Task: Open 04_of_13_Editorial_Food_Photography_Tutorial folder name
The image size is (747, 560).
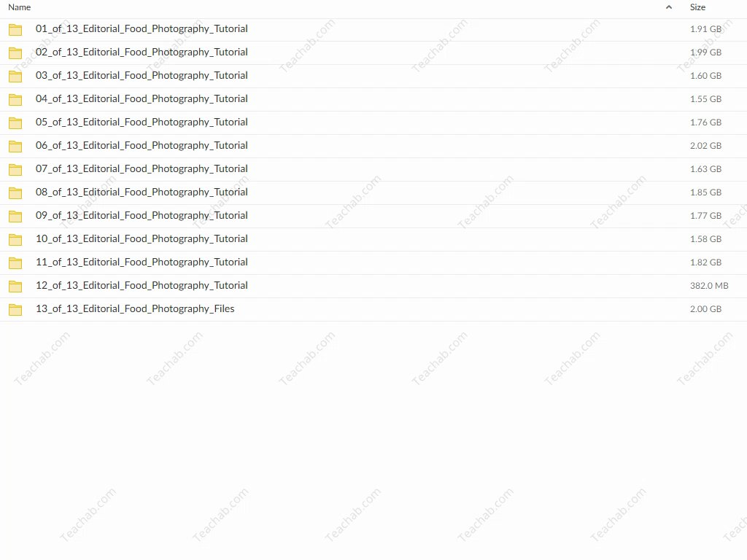Action: (x=142, y=99)
